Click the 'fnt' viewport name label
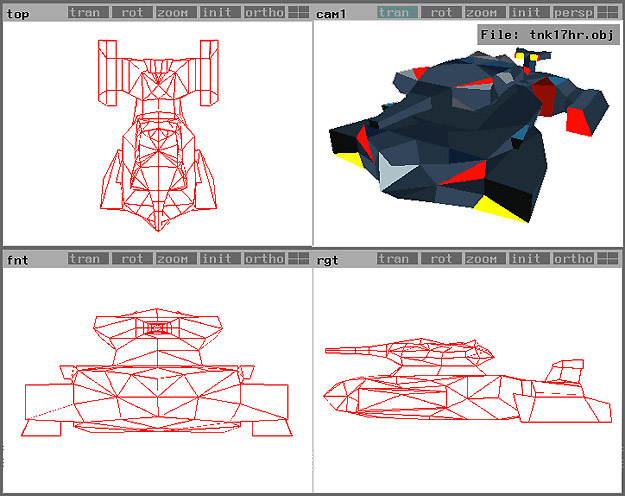Screen dimensions: 625x496 click(x=18, y=260)
